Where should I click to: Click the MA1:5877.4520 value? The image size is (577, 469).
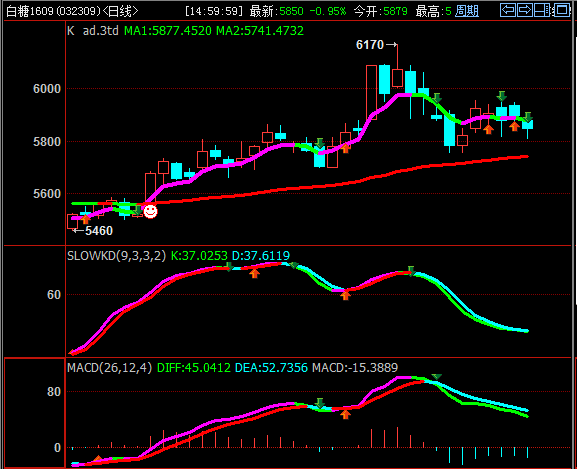pyautogui.click(x=168, y=31)
